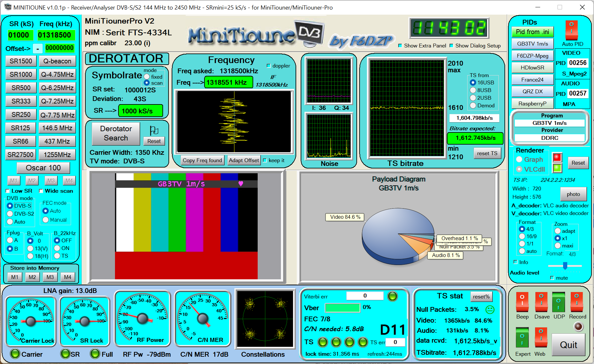The image size is (594, 364).
Task: Click the Quit button
Action: pyautogui.click(x=569, y=345)
